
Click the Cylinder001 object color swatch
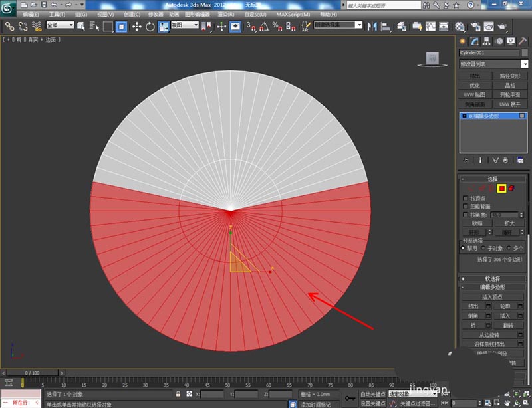click(x=524, y=52)
